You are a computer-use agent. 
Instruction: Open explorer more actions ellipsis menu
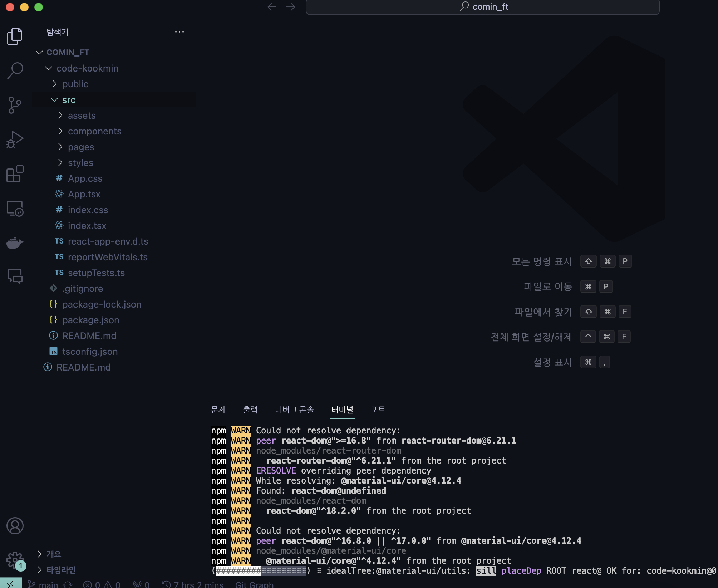179,32
